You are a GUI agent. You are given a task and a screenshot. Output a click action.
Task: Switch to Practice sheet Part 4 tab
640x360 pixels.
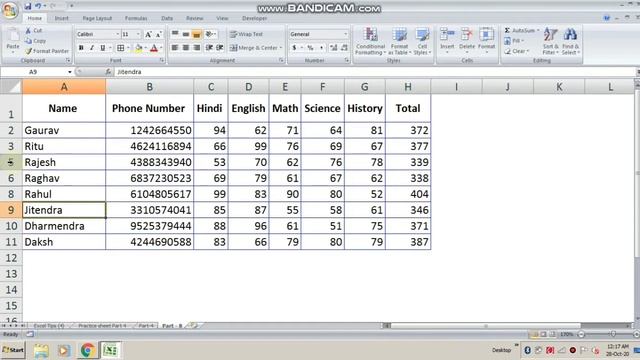tap(102, 326)
